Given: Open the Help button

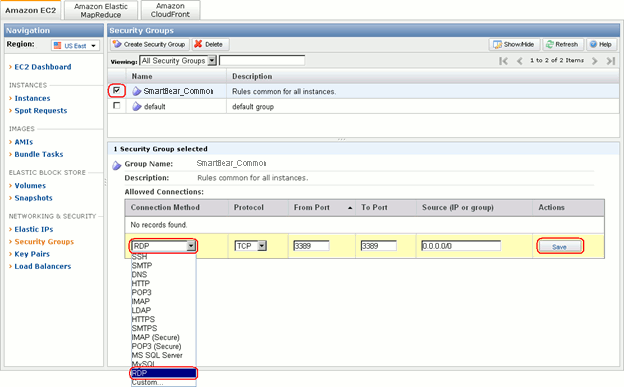Looking at the screenshot, I should (x=601, y=44).
